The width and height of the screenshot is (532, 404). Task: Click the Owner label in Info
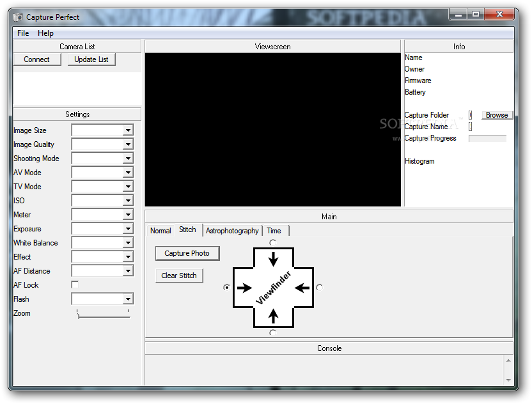414,69
